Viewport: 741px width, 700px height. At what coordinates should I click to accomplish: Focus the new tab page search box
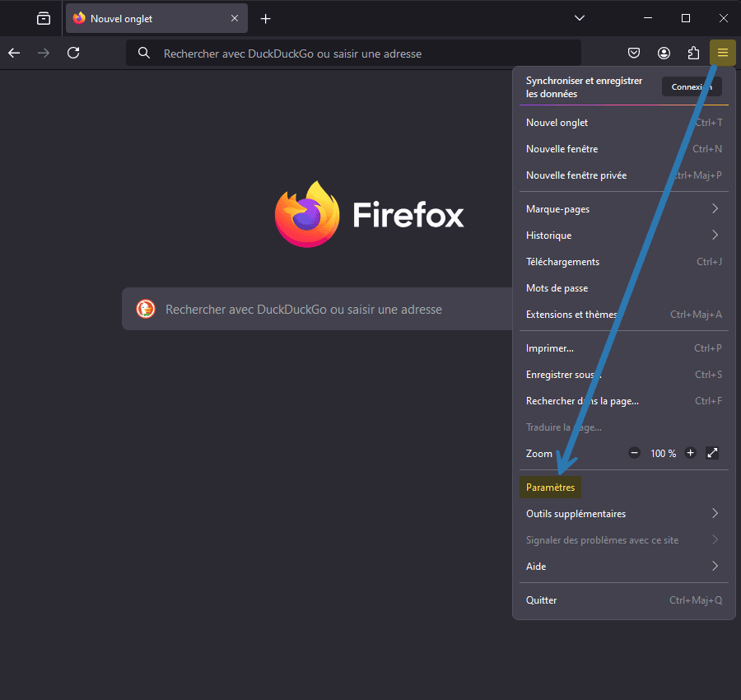pyautogui.click(x=317, y=309)
